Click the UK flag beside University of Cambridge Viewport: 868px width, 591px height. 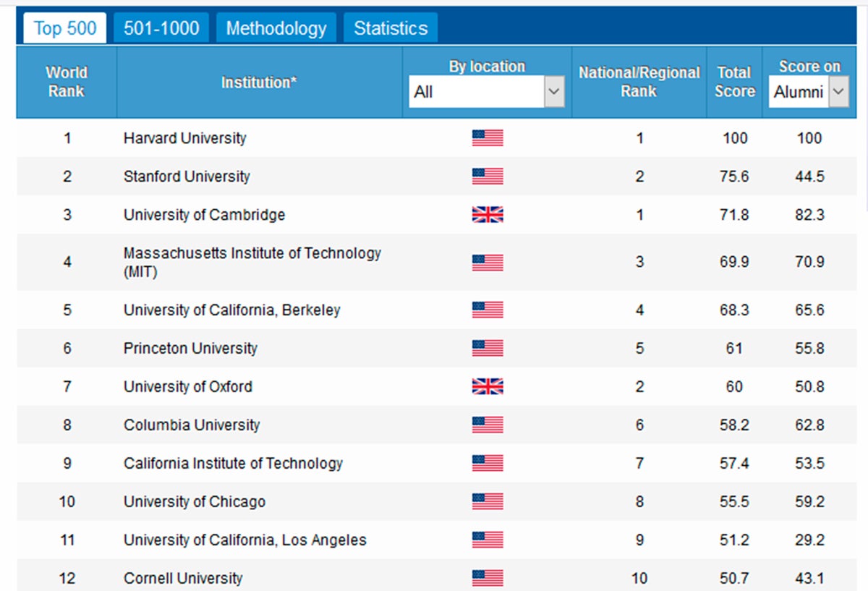pos(488,215)
